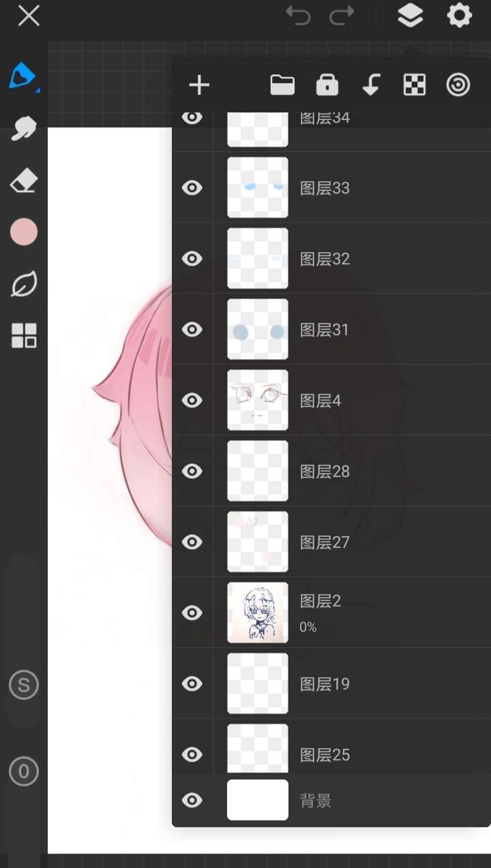The height and width of the screenshot is (868, 491).
Task: Open the layers panel icon
Action: [x=411, y=16]
